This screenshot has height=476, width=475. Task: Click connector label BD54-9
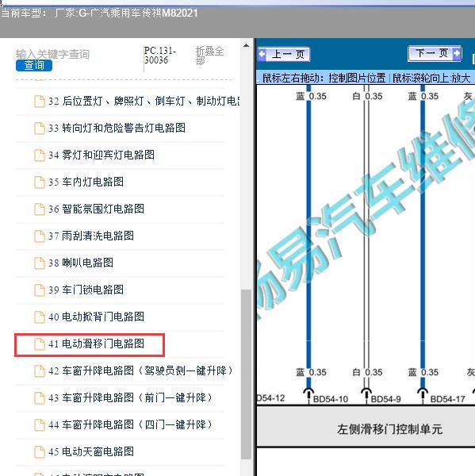pos(385,399)
